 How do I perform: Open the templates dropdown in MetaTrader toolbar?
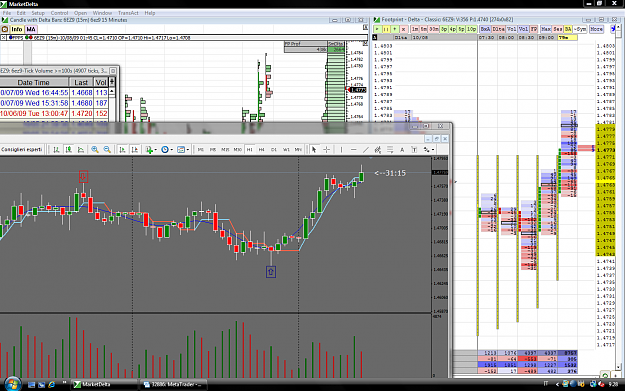click(183, 149)
